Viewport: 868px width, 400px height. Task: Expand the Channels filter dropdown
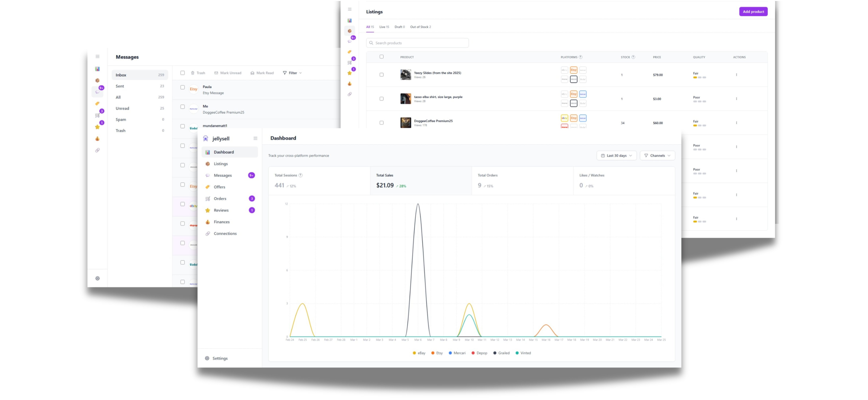click(657, 155)
